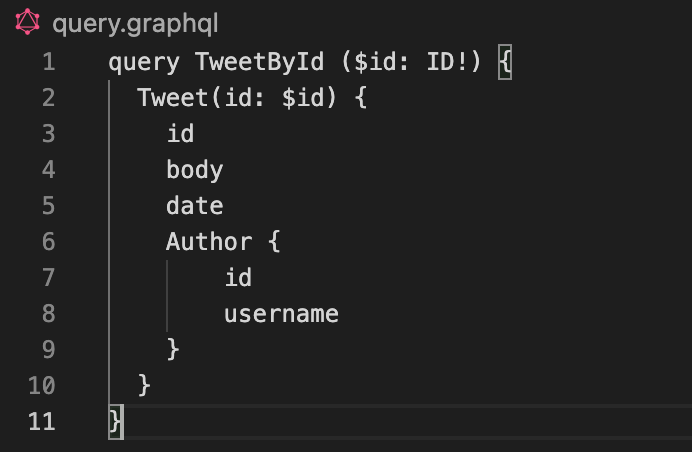Click the id field inside Author block
The image size is (692, 452).
pos(238,278)
